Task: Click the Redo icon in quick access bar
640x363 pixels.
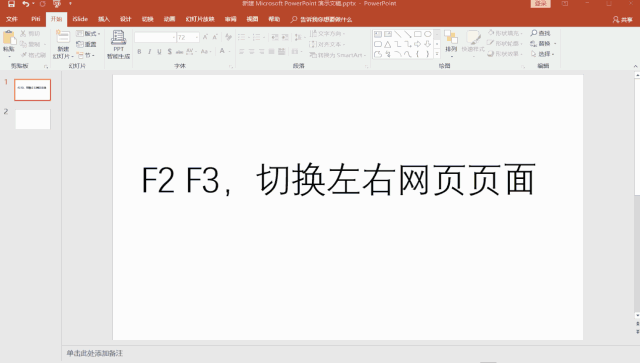Action: 42,4
